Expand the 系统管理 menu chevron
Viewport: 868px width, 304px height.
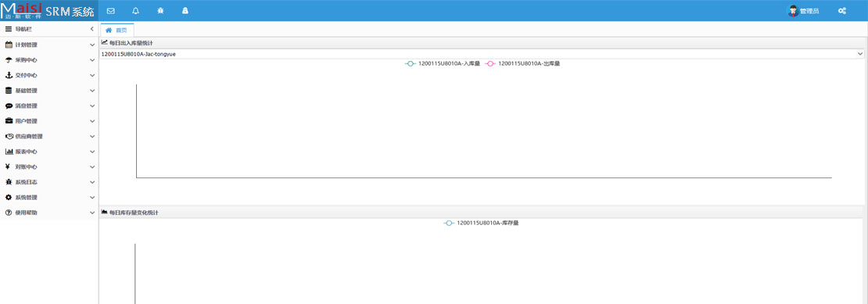tap(92, 197)
